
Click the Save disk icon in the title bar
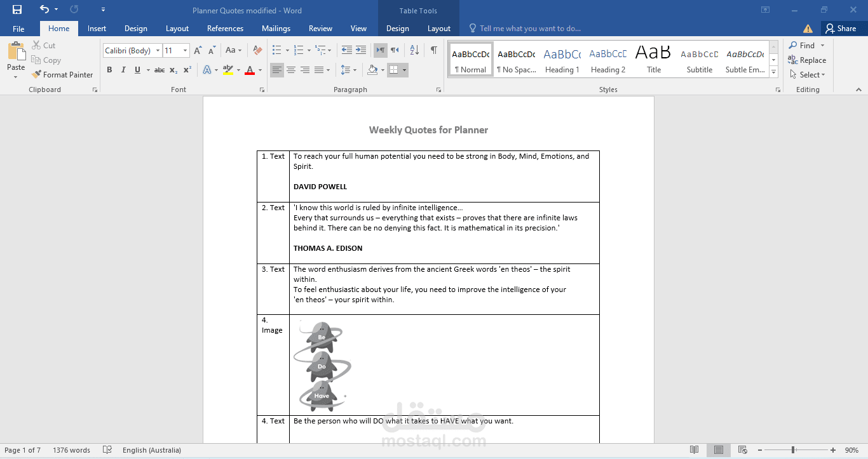(17, 10)
